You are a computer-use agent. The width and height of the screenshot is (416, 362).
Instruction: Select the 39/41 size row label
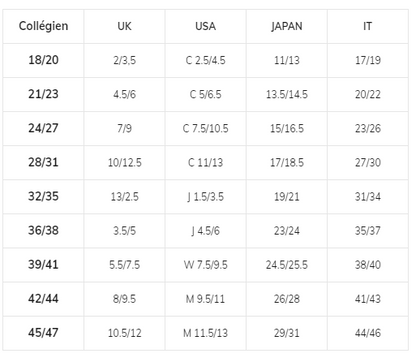(x=43, y=264)
